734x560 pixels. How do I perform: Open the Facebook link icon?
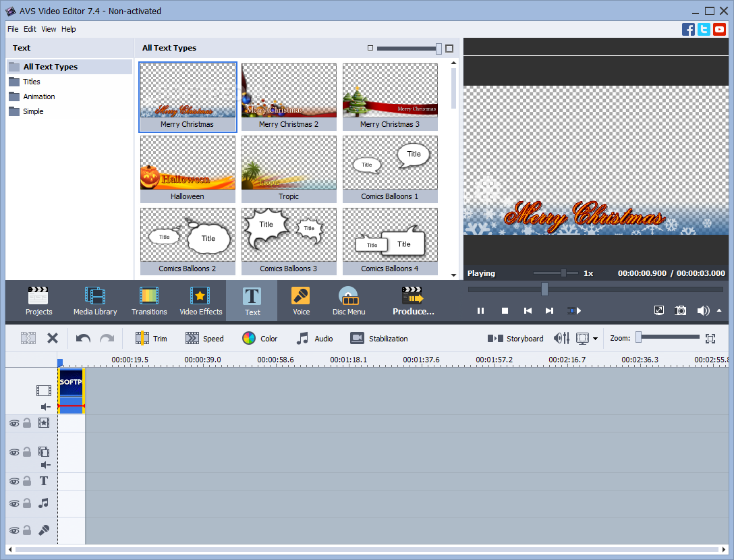688,29
